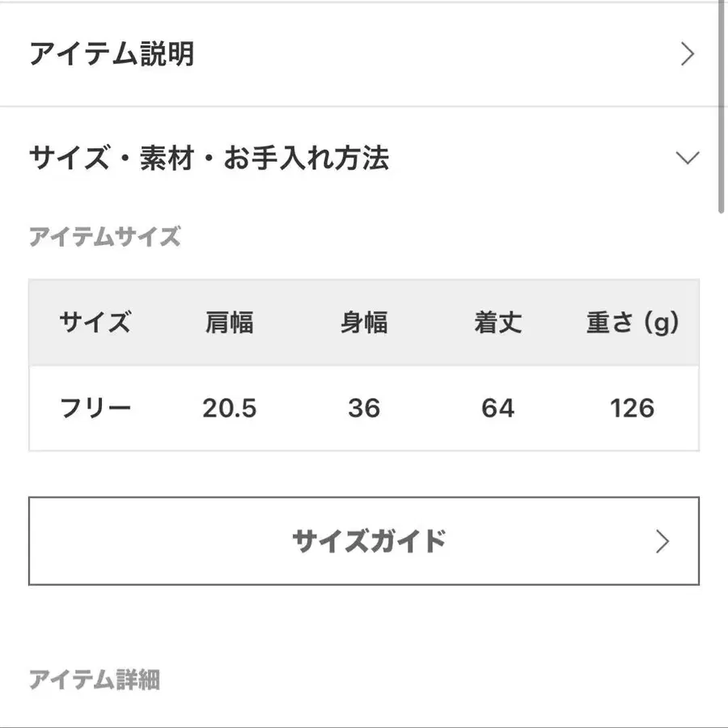
Task: Select the 126 weight value
Action: click(633, 408)
